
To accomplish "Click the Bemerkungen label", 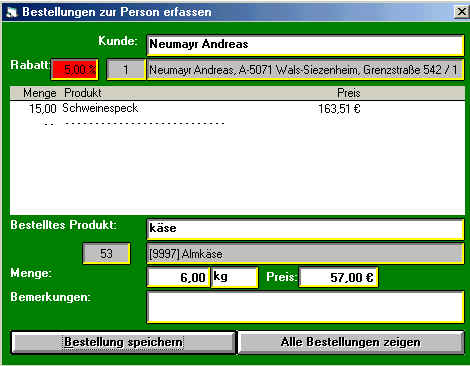I will click(51, 297).
